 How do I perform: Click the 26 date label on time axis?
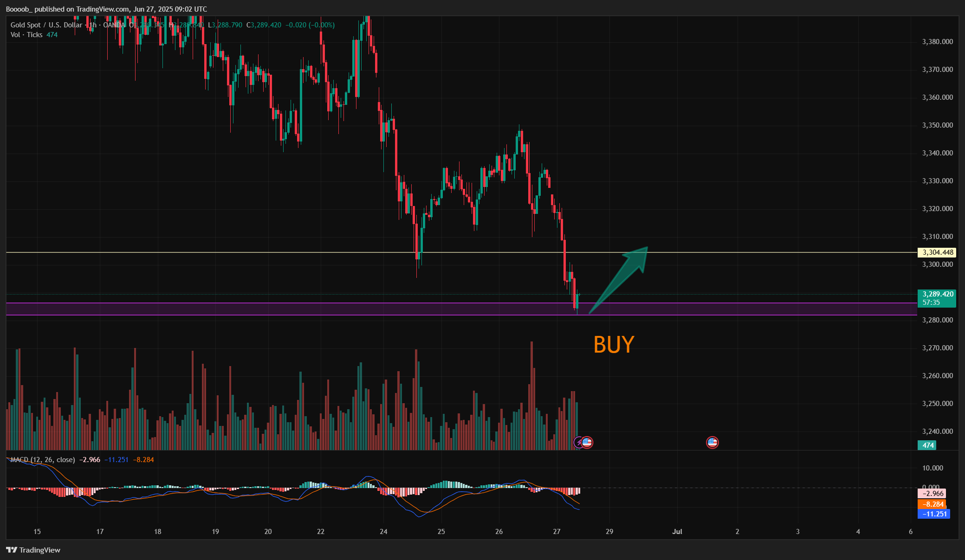click(499, 532)
